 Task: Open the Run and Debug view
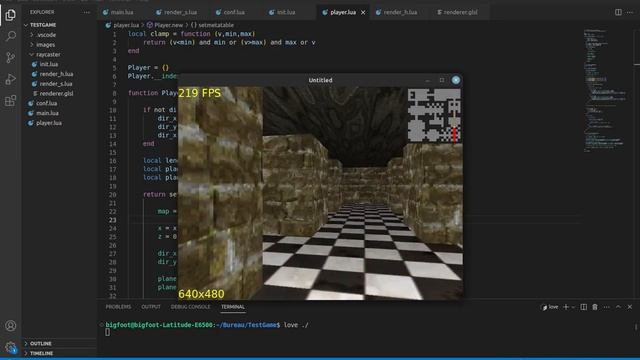[11, 79]
